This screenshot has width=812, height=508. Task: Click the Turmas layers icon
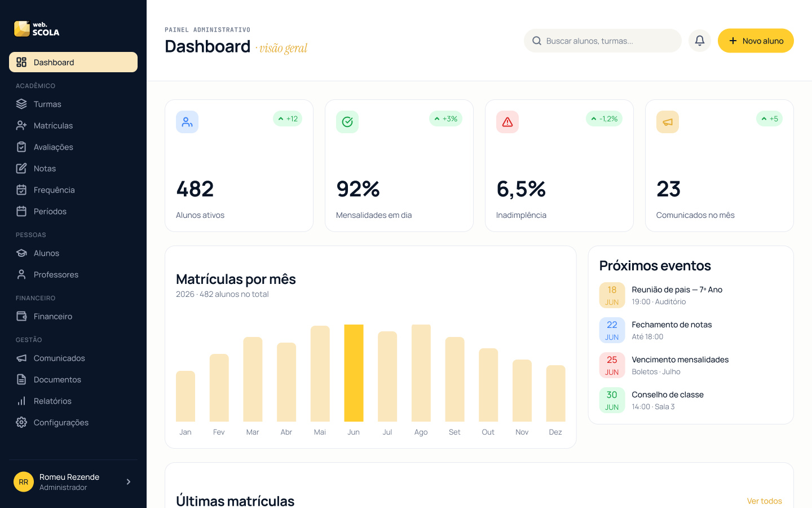click(21, 104)
